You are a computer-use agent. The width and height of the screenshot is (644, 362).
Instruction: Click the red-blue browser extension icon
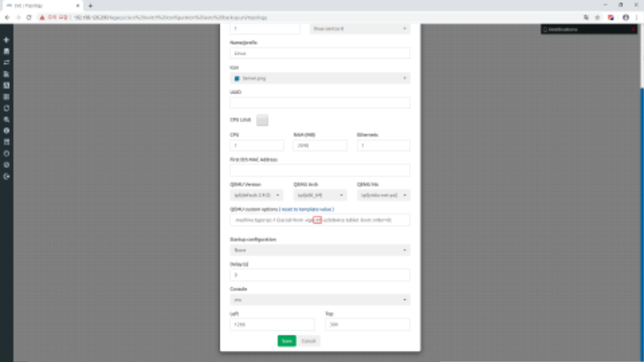coord(611,17)
